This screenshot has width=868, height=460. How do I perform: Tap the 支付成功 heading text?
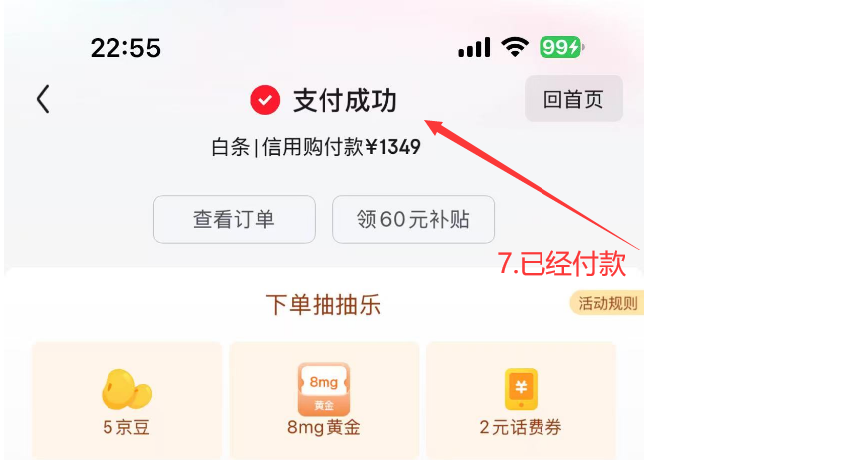[344, 101]
